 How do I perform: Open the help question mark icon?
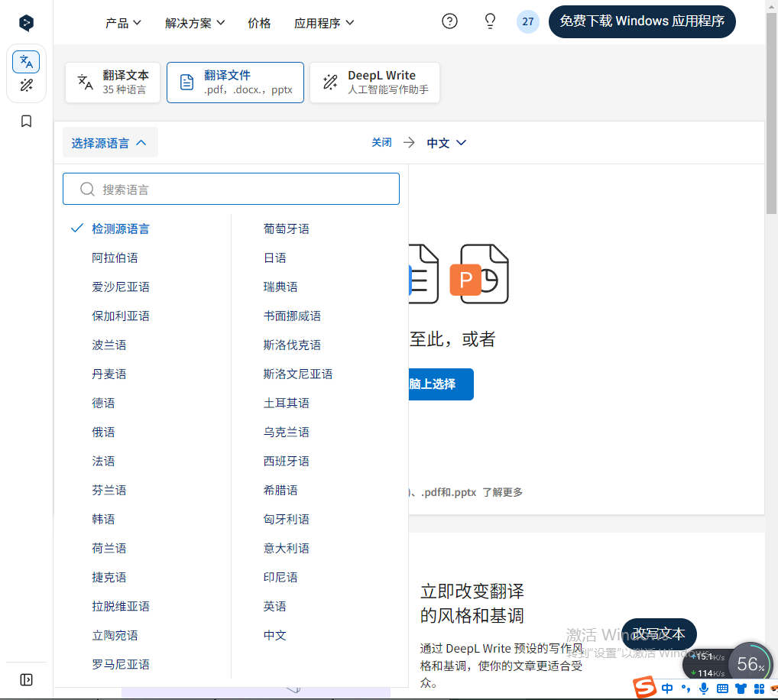pos(449,21)
